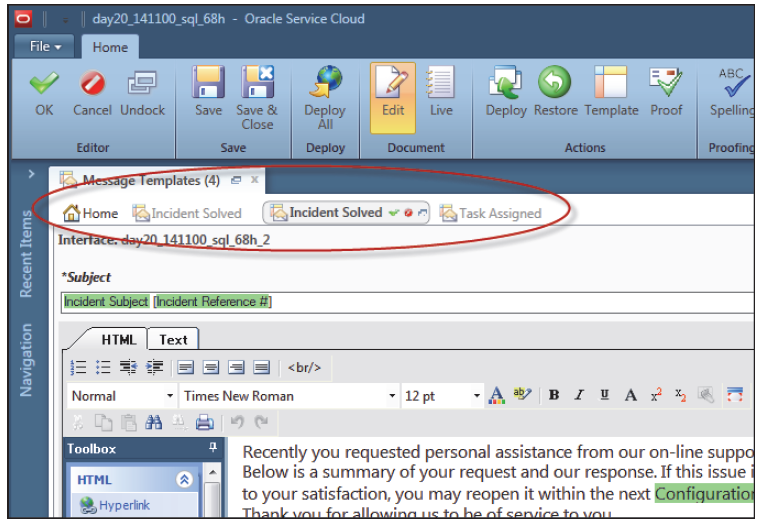Open the font color picker
763x528 pixels.
[496, 396]
